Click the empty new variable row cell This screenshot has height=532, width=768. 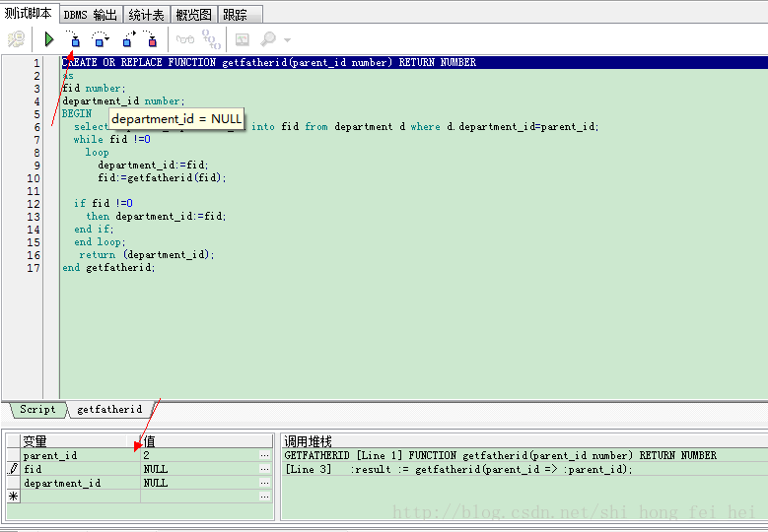[x=81, y=498]
